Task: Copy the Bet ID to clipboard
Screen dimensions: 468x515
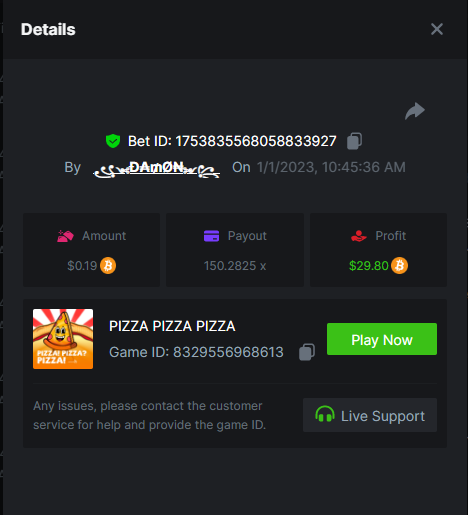Action: pos(354,141)
